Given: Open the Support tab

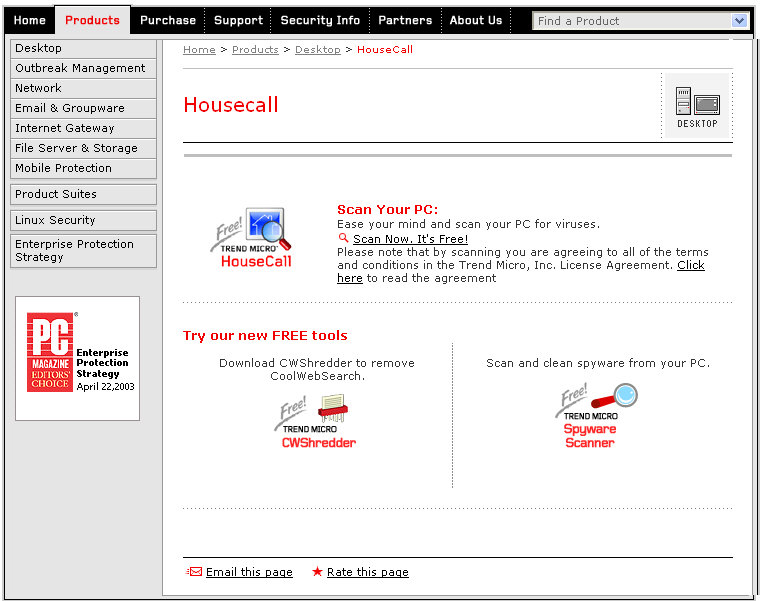Looking at the screenshot, I should point(238,20).
